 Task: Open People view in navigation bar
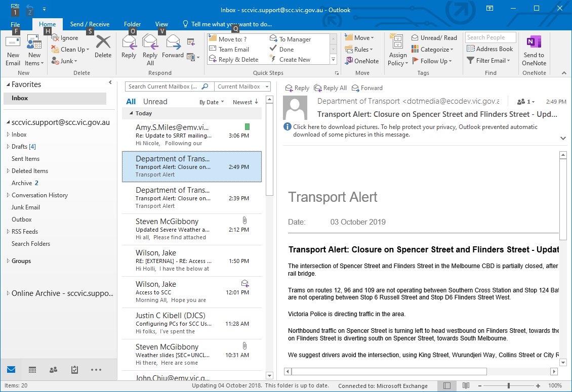tap(53, 370)
